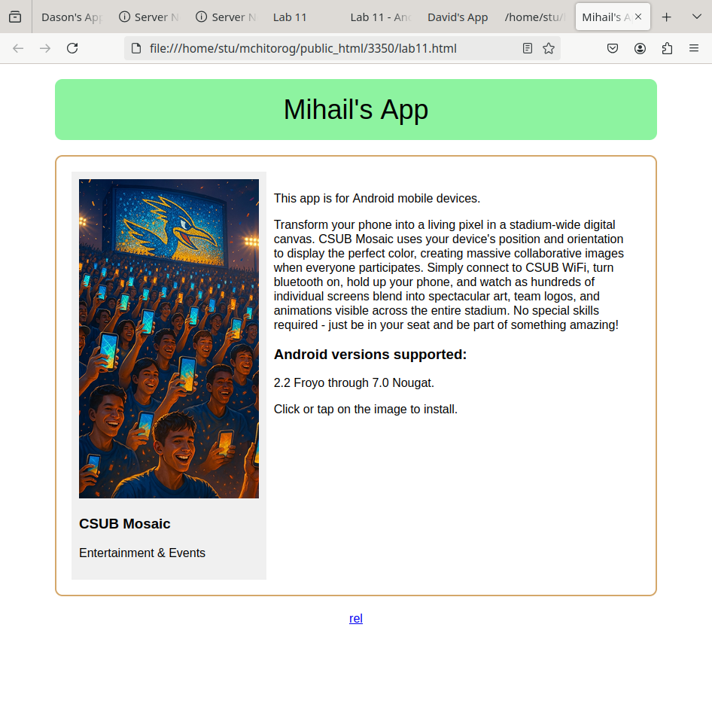Bookmark this page with the star icon
The image size is (712, 728).
click(549, 48)
